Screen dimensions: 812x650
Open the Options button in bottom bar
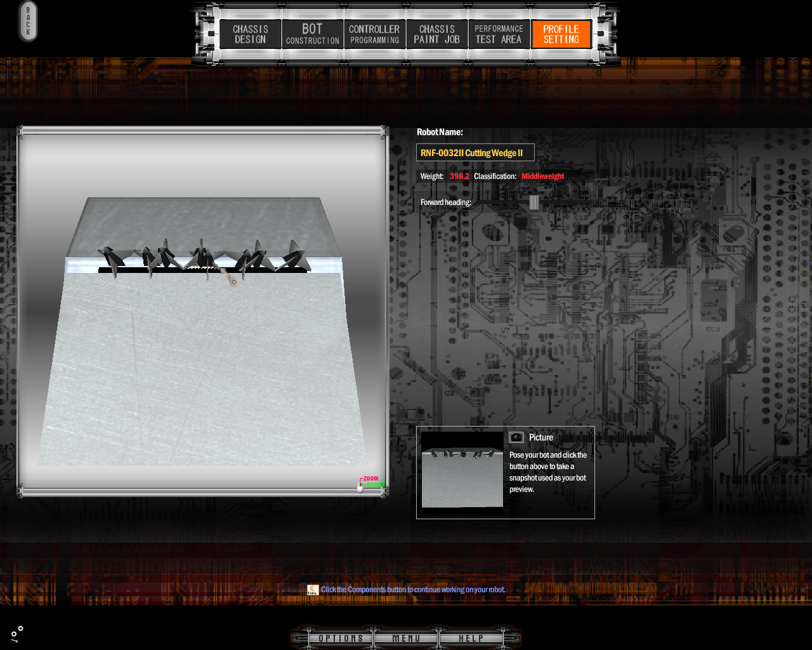point(341,639)
